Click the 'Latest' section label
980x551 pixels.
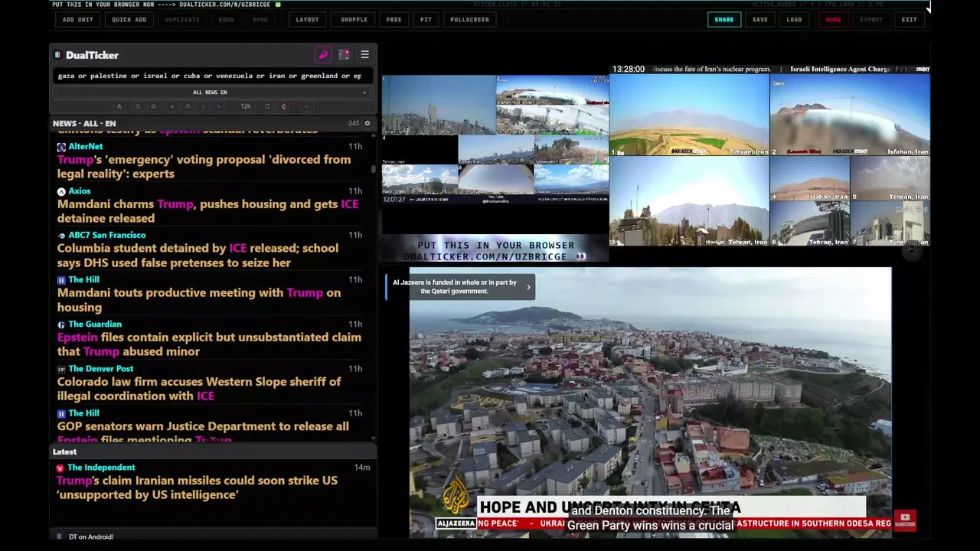[x=64, y=452]
